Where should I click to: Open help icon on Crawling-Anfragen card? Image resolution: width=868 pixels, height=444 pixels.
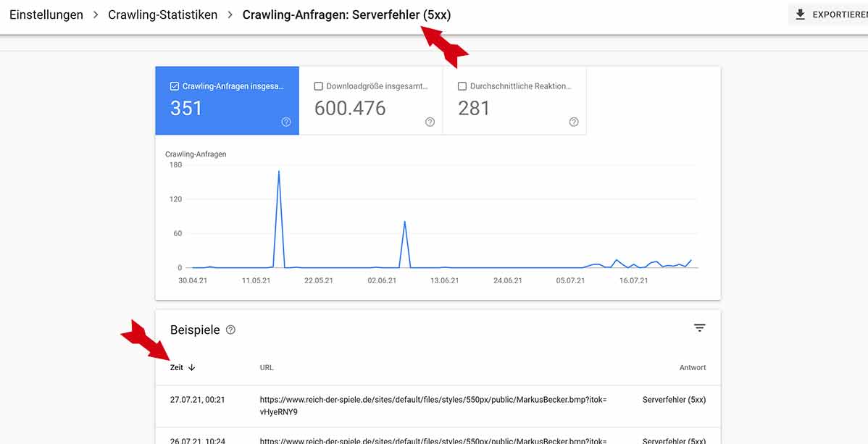pyautogui.click(x=286, y=122)
